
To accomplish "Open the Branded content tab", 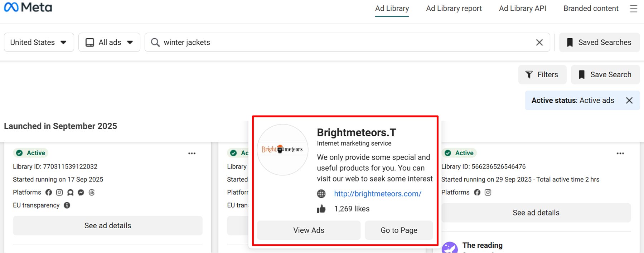I will click(x=591, y=9).
